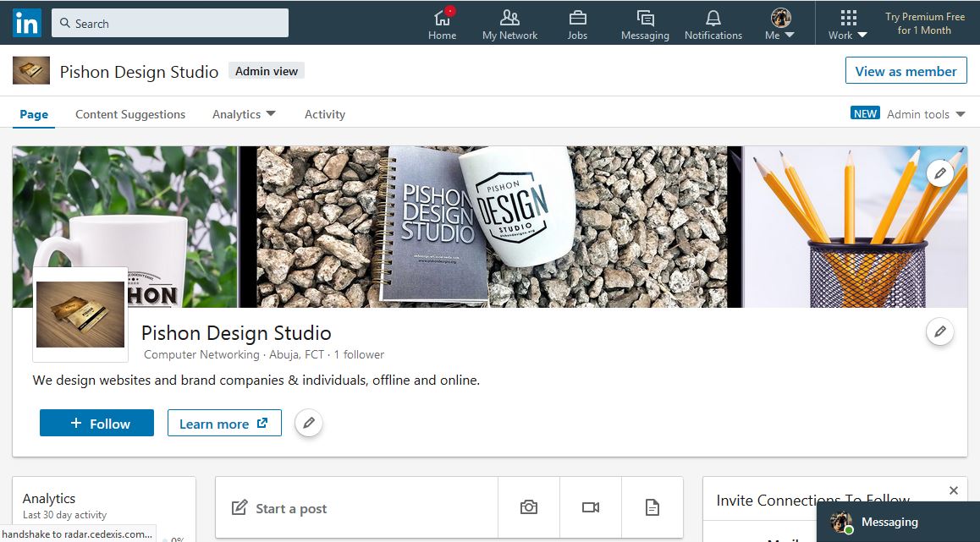Click the company tagline about designing websites
Image resolution: width=980 pixels, height=542 pixels.
256,380
